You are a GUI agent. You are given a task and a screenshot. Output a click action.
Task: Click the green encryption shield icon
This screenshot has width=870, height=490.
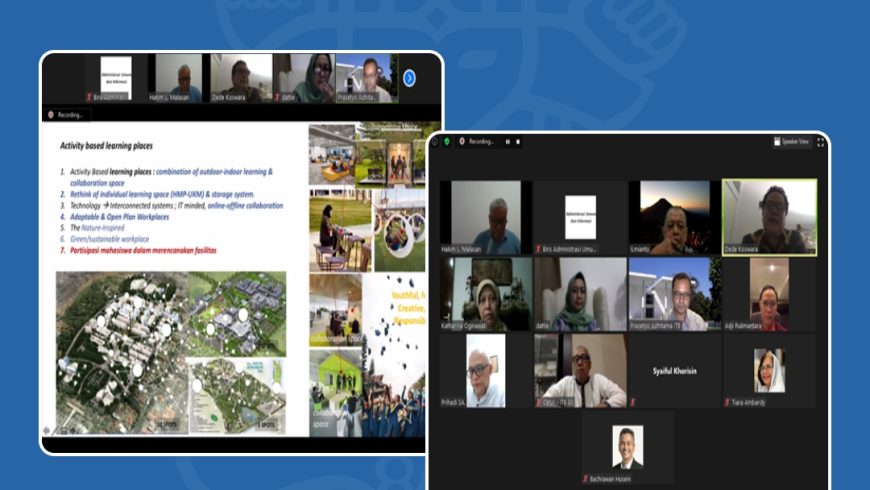[x=447, y=142]
